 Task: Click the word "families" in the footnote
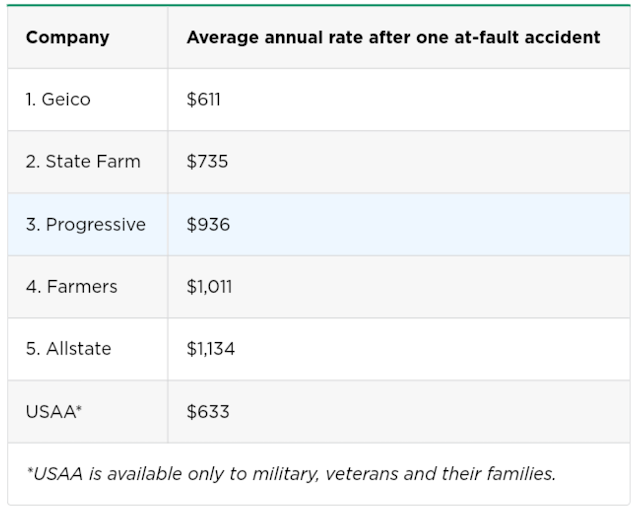tap(519, 473)
